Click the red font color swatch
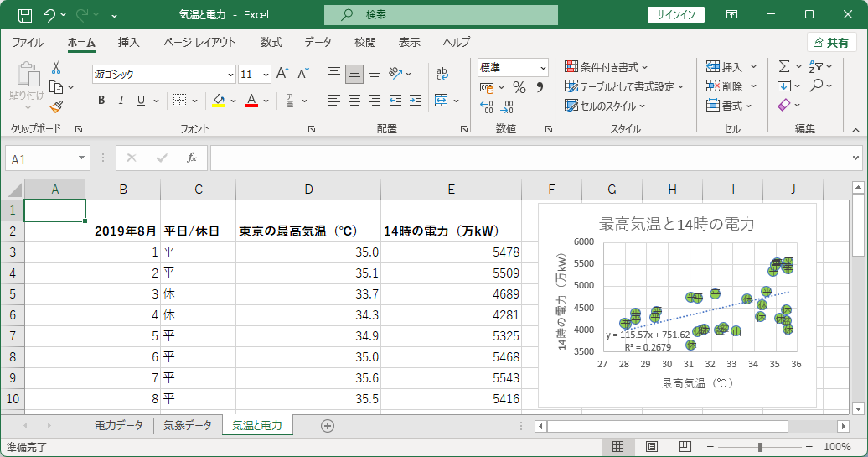Screen dimensions: 868x457 (251, 101)
